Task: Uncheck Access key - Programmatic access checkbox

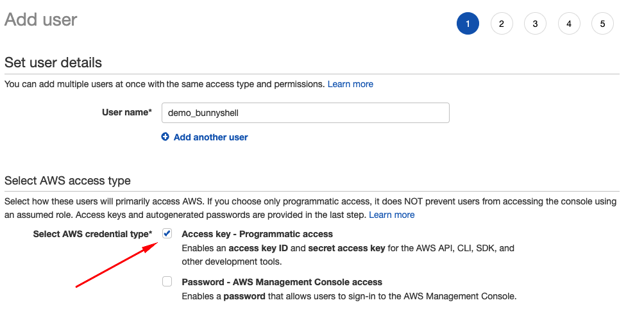Action: click(167, 234)
